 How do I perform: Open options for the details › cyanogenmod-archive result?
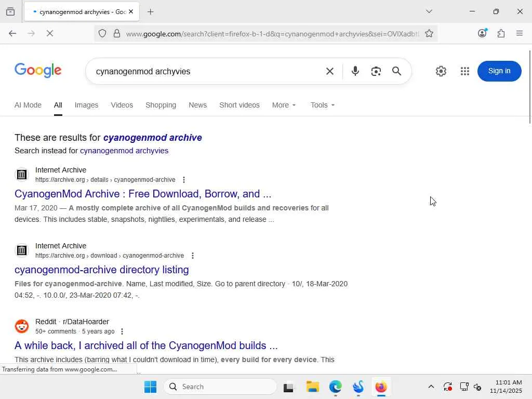coord(184,179)
